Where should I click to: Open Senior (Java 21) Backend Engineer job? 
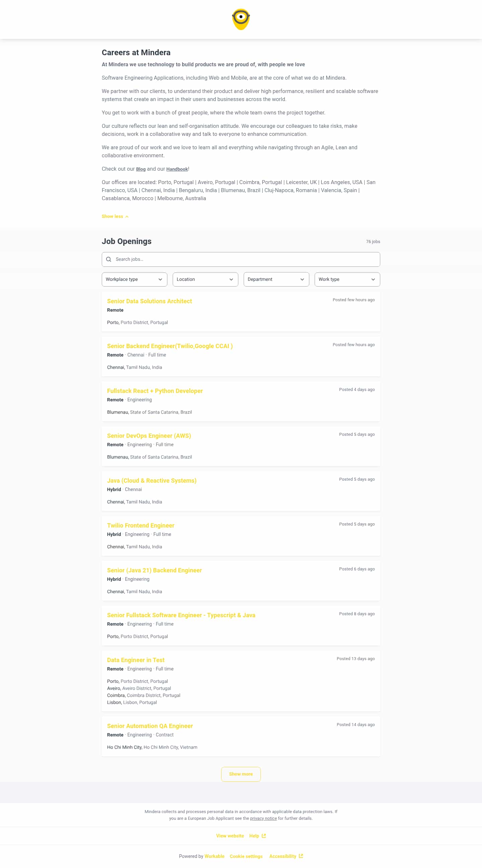(x=154, y=570)
